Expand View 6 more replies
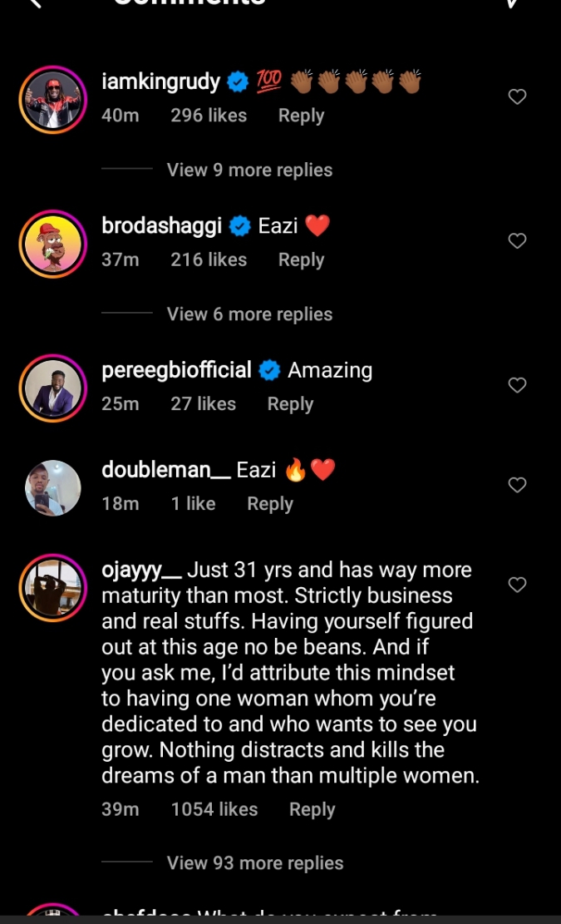 pyautogui.click(x=249, y=314)
